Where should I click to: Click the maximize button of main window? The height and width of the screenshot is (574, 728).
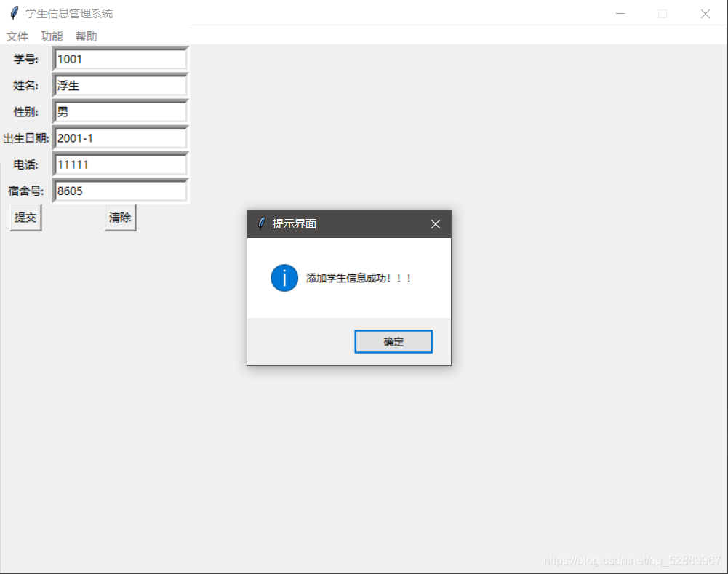click(x=663, y=13)
